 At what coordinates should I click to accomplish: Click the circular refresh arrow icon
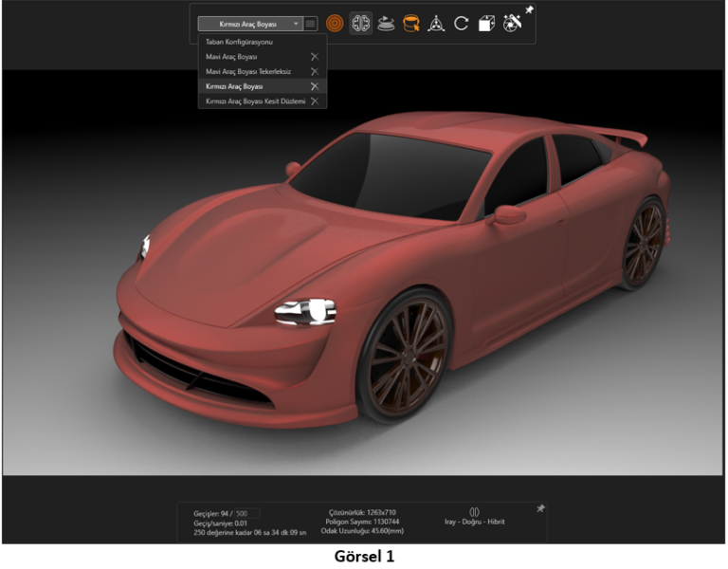tap(461, 24)
